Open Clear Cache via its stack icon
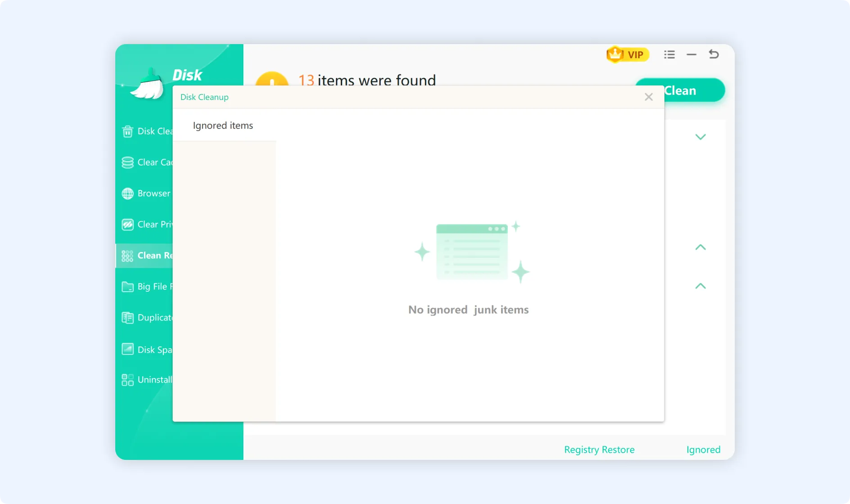This screenshot has width=850, height=504. pyautogui.click(x=127, y=162)
